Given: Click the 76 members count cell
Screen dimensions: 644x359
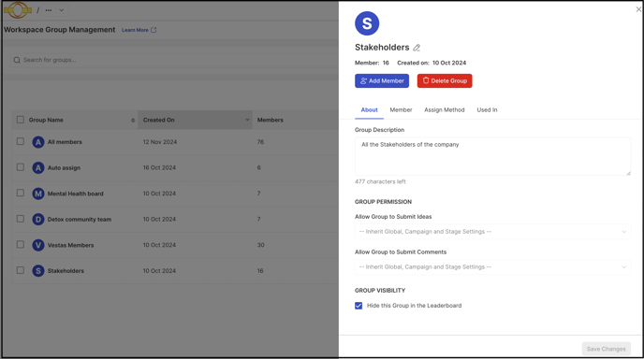Looking at the screenshot, I should [260, 142].
